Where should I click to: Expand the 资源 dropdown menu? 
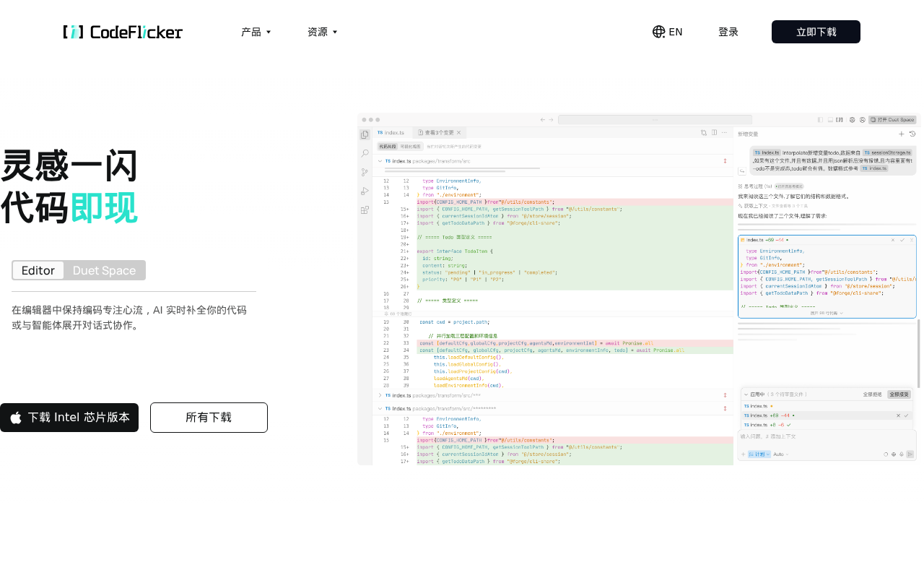click(x=322, y=32)
